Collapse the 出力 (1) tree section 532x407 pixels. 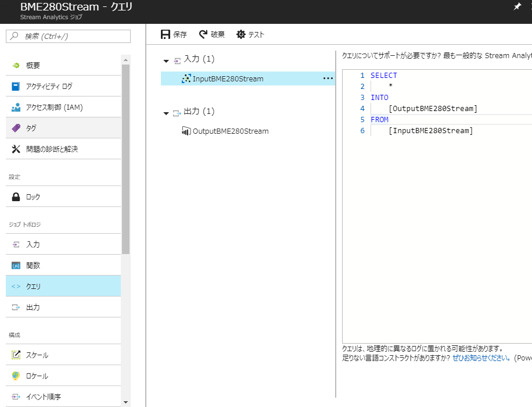[167, 113]
